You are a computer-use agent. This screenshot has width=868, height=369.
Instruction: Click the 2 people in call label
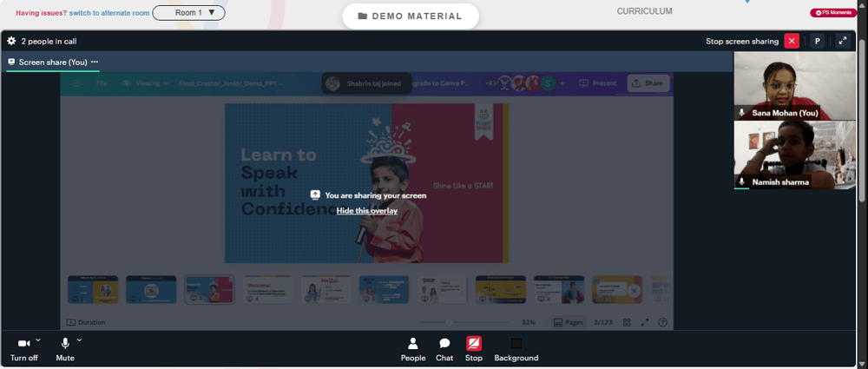[49, 41]
